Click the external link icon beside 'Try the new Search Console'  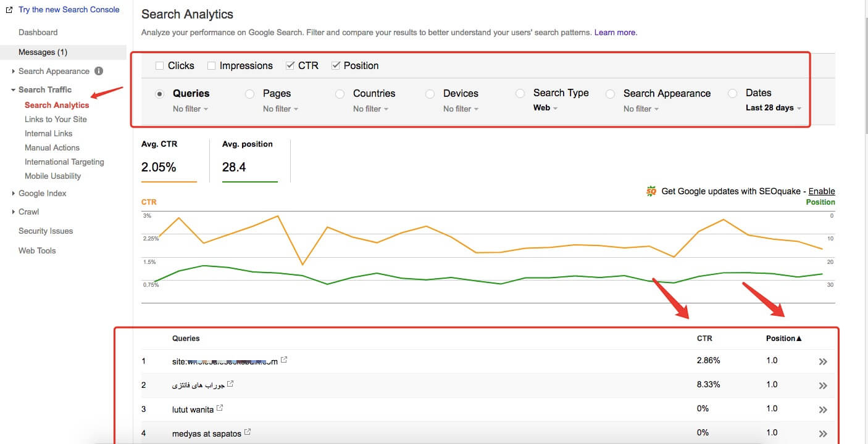point(9,10)
